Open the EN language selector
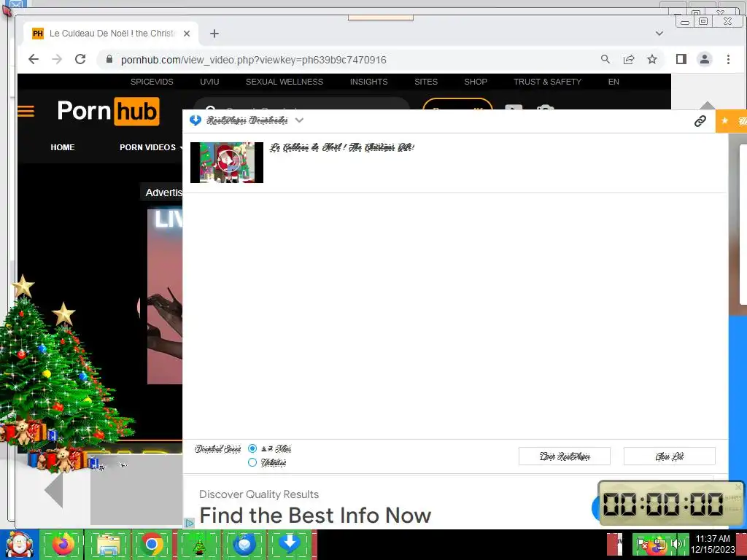The image size is (747, 560). (614, 82)
